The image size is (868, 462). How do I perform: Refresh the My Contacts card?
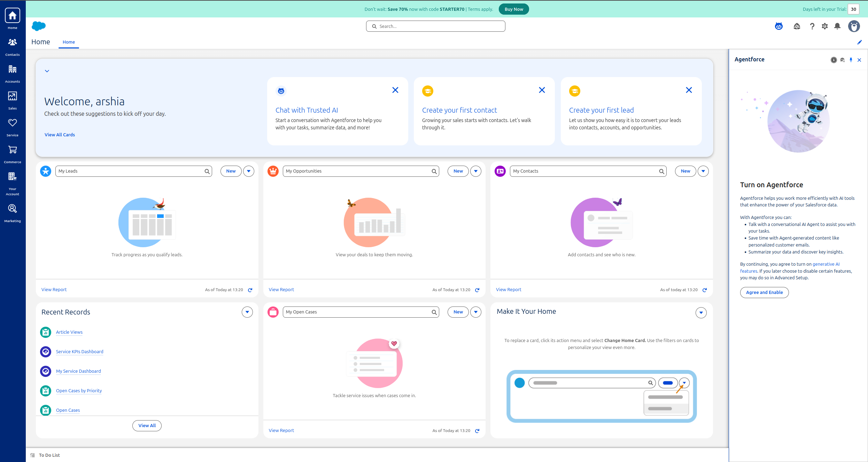point(705,290)
